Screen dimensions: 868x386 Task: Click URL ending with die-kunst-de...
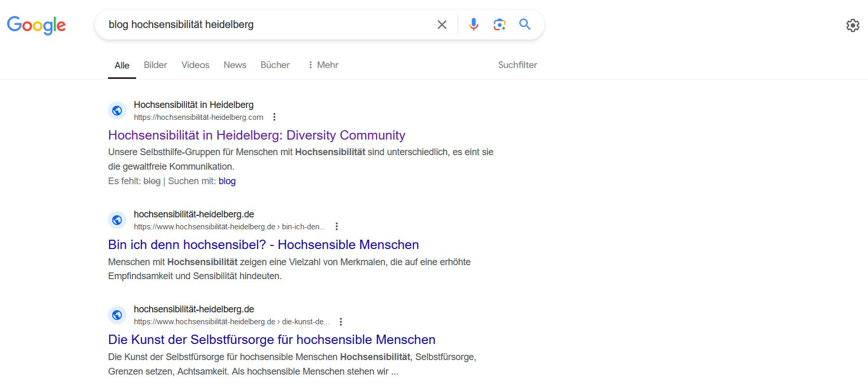(232, 322)
